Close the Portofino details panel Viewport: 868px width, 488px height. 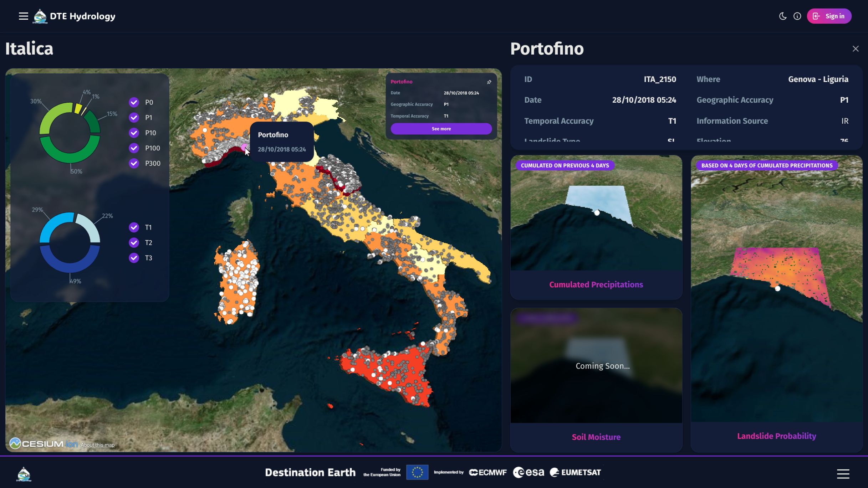855,49
